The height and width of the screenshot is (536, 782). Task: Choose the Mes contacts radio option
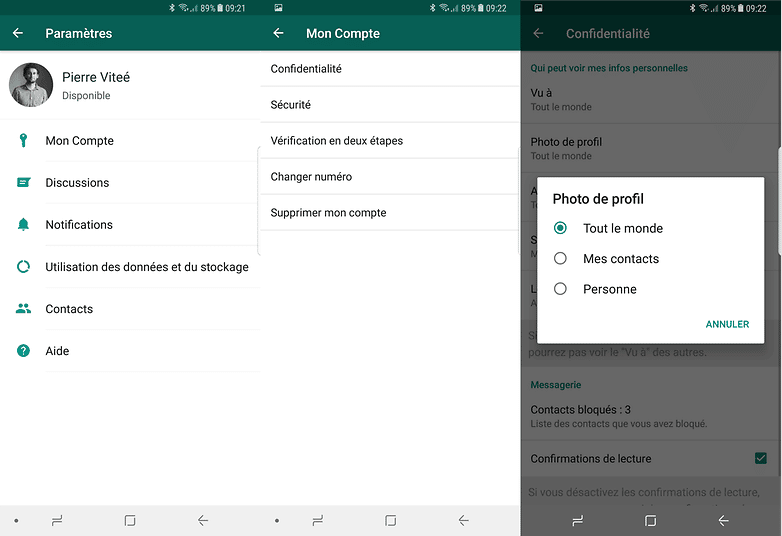pyautogui.click(x=561, y=259)
